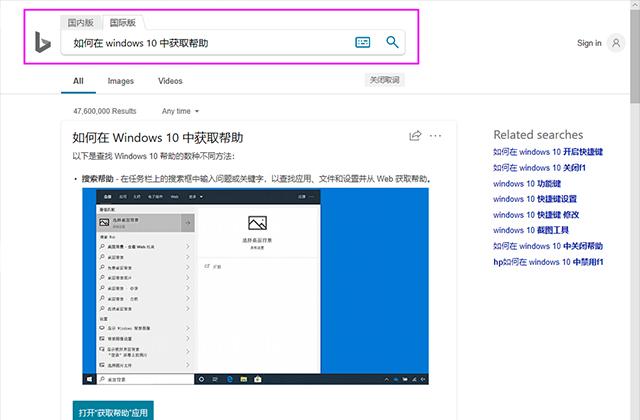This screenshot has height=420, width=640.
Task: Open related search 如何在 windows 10 关闭f1
Action: [539, 168]
